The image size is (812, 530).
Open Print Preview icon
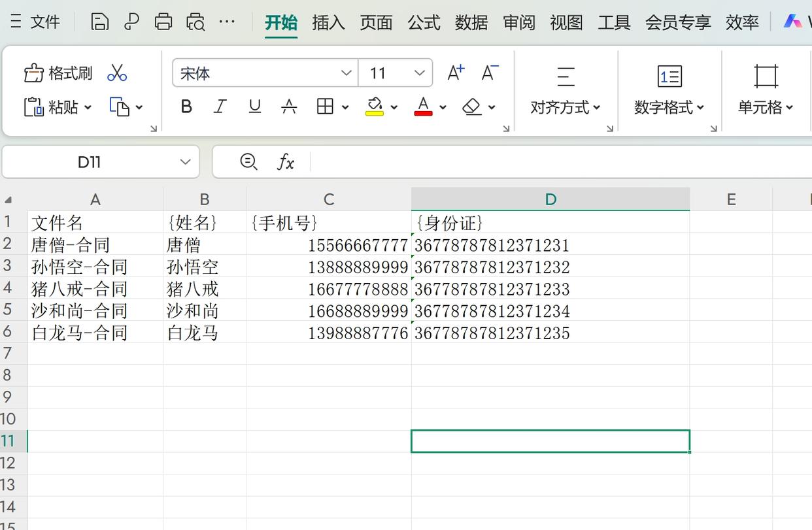pos(195,22)
